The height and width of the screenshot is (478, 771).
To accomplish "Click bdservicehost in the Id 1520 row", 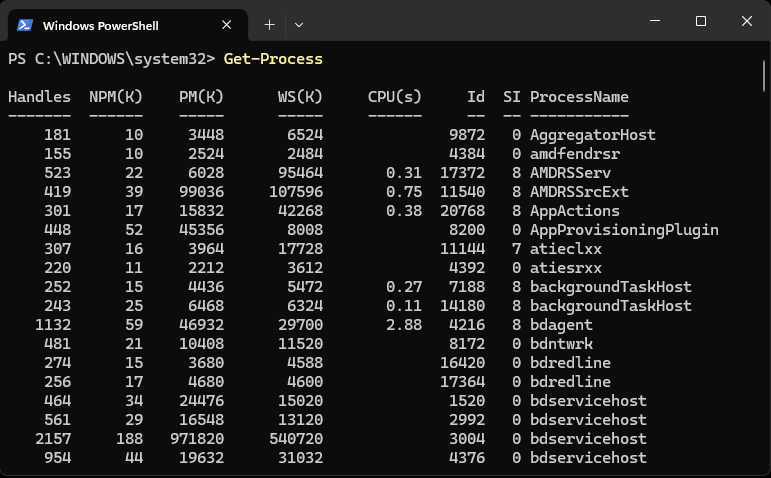I will point(588,401).
